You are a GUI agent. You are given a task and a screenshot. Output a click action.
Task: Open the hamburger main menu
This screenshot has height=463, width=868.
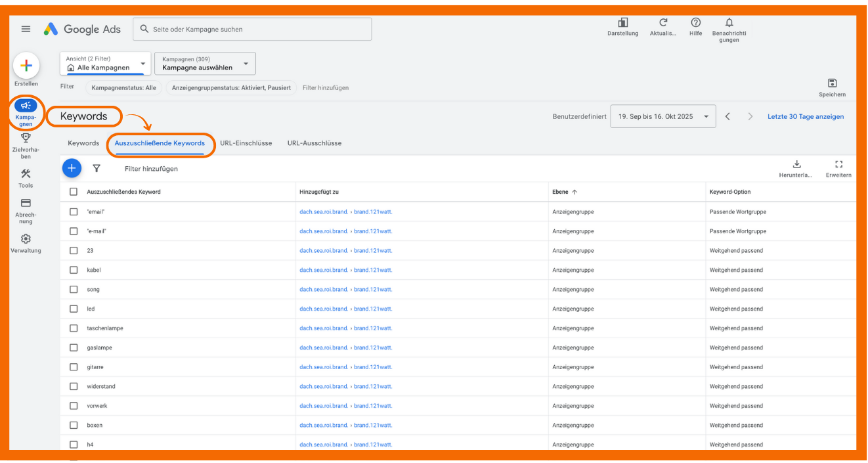[26, 29]
